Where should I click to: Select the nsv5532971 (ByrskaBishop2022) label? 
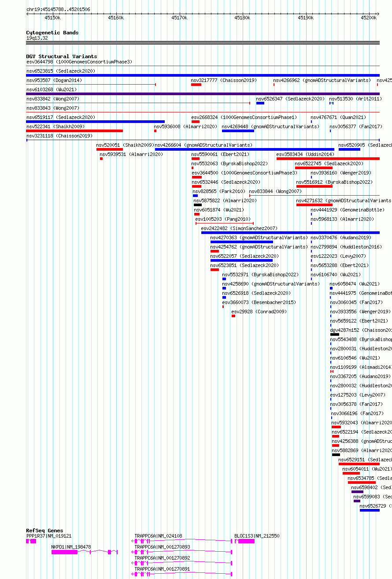pyautogui.click(x=260, y=275)
